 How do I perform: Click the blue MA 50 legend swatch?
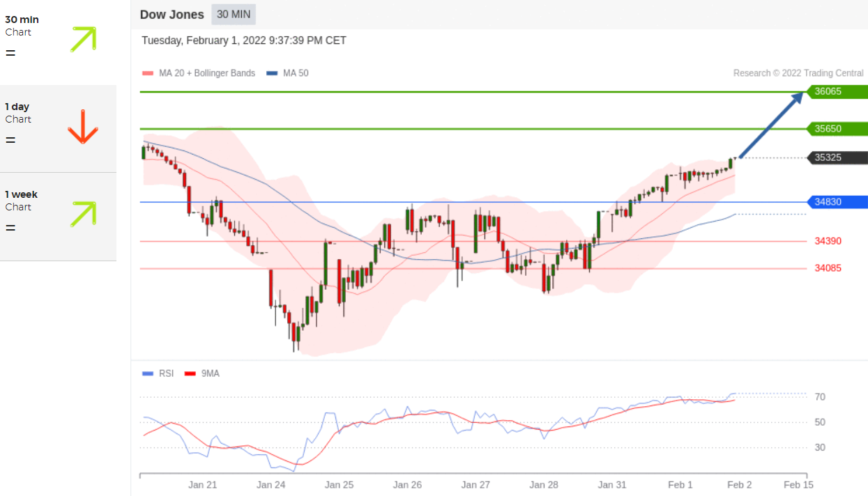point(273,73)
